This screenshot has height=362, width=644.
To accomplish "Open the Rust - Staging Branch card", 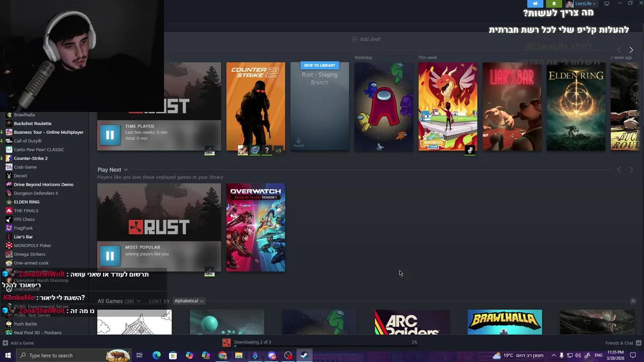I will click(319, 106).
